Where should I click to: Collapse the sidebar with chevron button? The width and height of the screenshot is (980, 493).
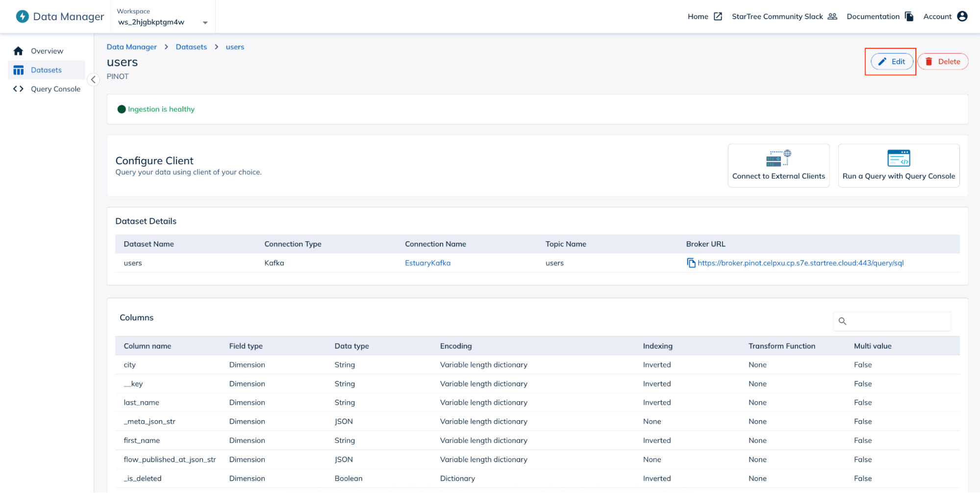click(93, 79)
